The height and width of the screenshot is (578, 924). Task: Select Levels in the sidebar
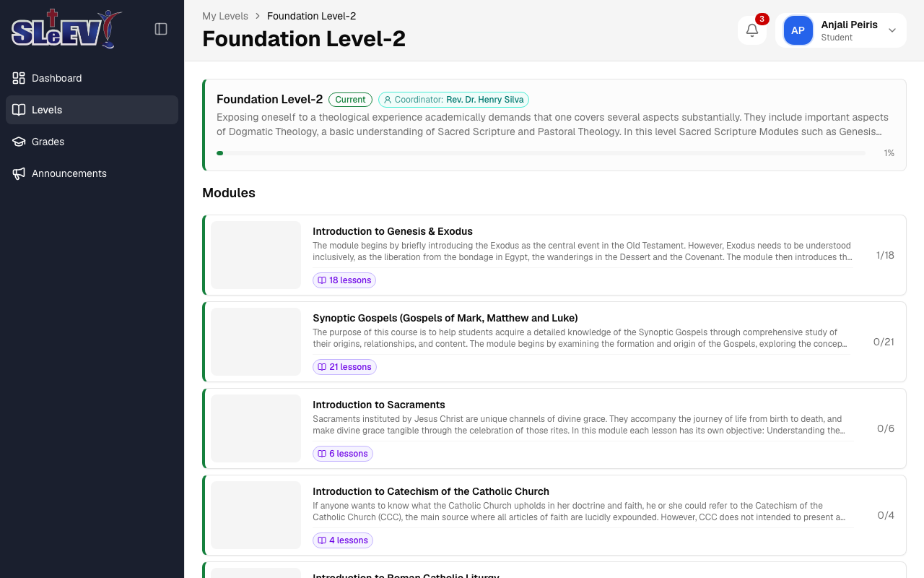click(x=92, y=110)
